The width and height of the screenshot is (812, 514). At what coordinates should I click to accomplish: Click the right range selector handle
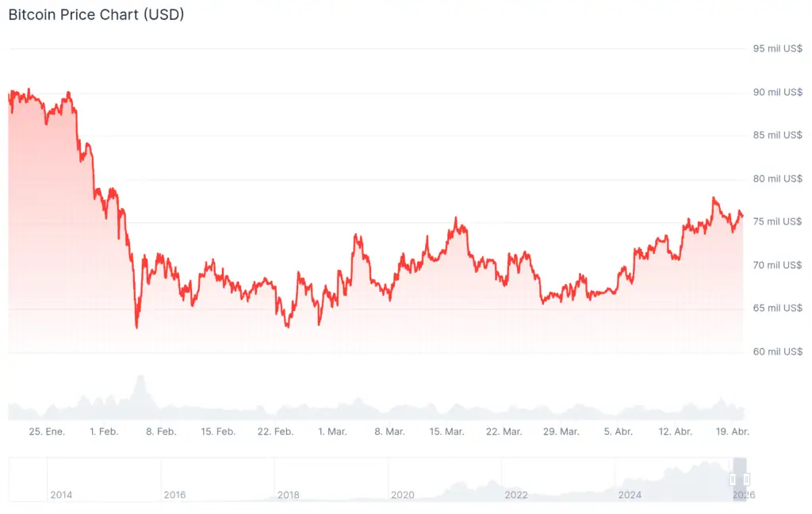[x=746, y=479]
